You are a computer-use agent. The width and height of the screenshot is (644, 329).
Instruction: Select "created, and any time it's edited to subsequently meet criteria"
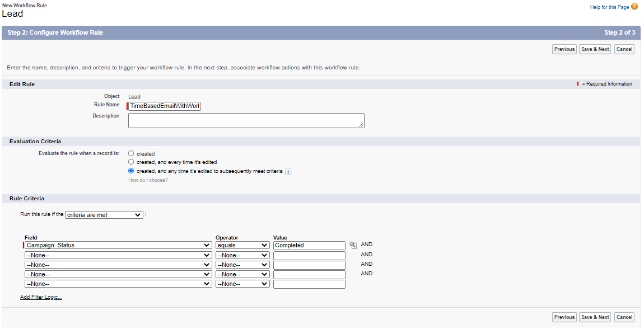130,171
